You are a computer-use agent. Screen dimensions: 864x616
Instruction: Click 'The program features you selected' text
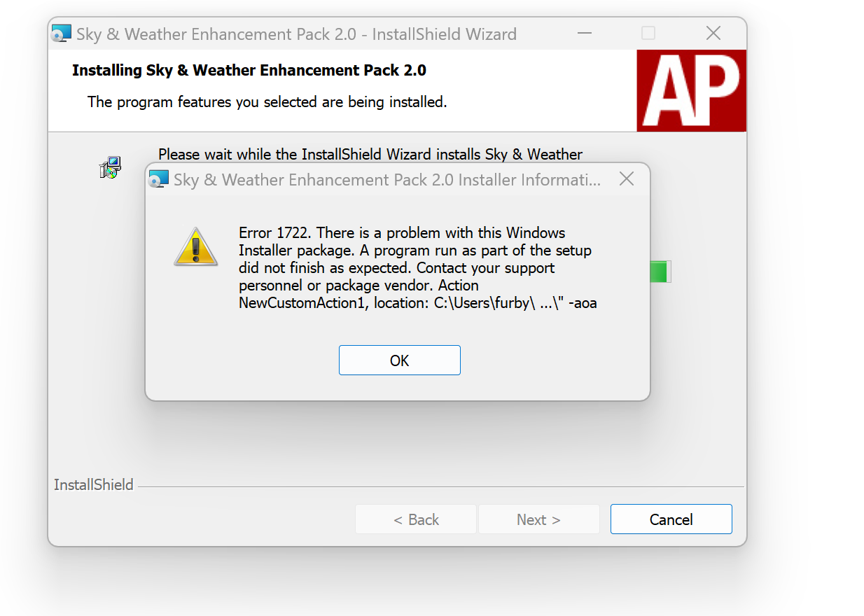tap(267, 102)
